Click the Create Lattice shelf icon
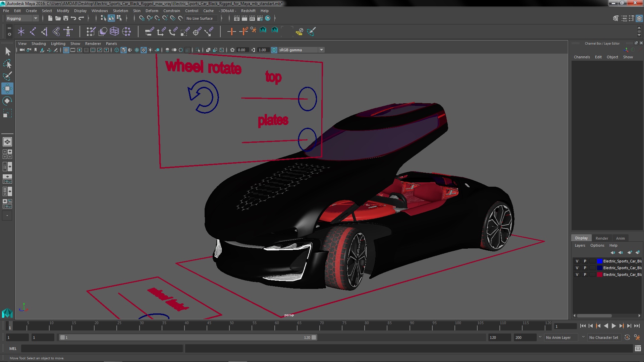This screenshot has height=362, width=644. (114, 32)
